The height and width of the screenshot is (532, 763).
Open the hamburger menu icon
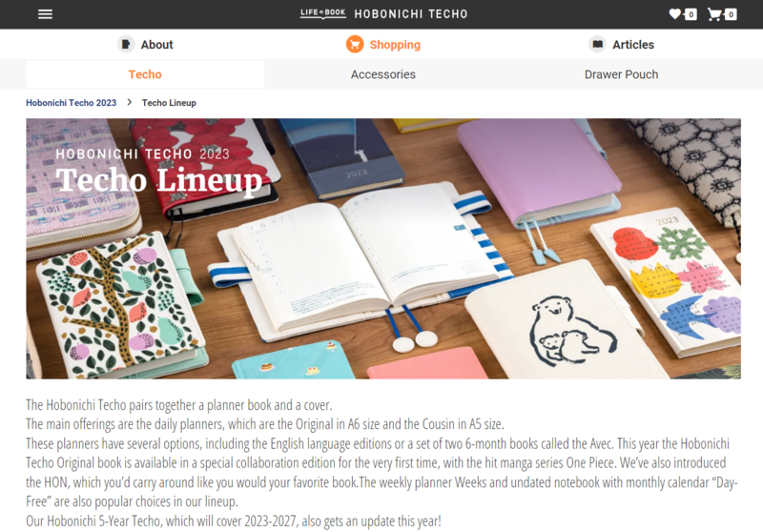pos(45,14)
